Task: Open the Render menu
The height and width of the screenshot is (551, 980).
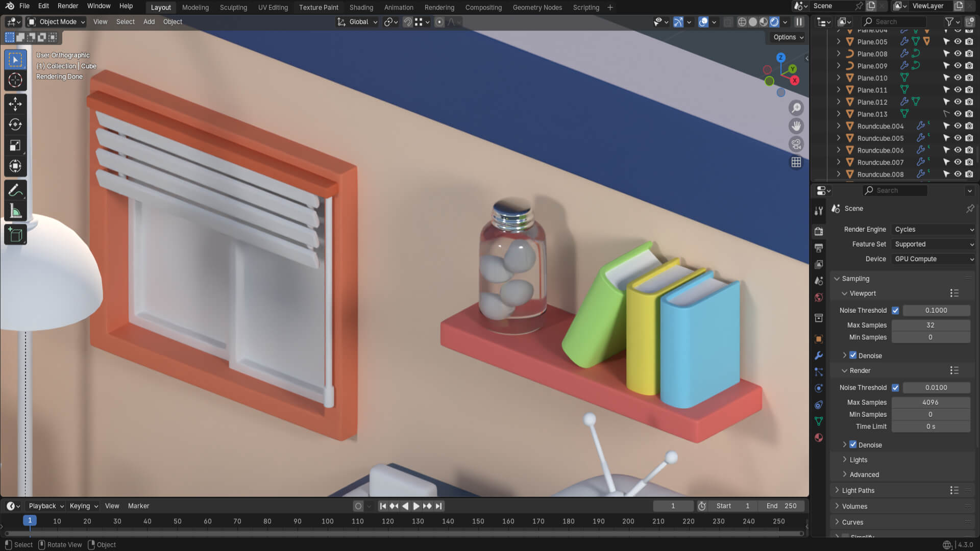Action: coord(68,6)
